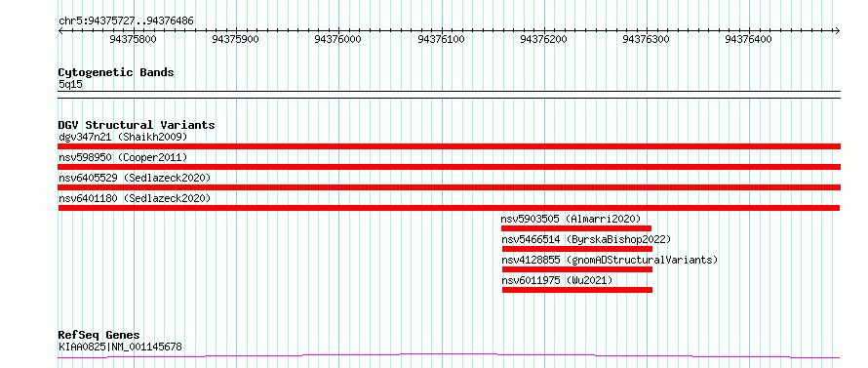Open variant nsv6011975 (Wu2021) label
868x368 pixels.
tap(558, 280)
